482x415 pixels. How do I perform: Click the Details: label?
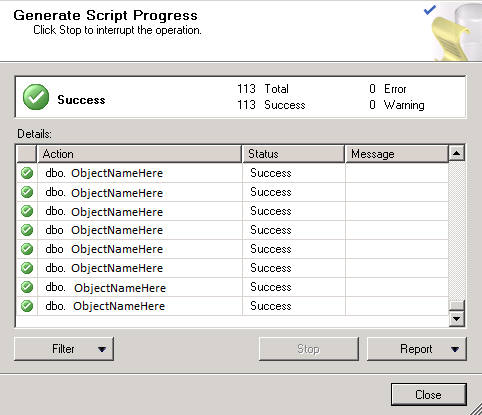click(35, 134)
